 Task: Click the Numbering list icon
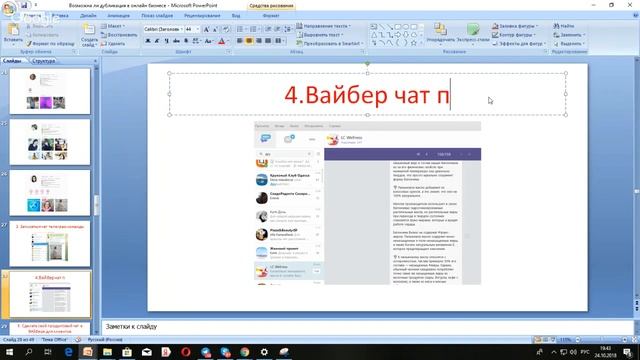point(254,29)
